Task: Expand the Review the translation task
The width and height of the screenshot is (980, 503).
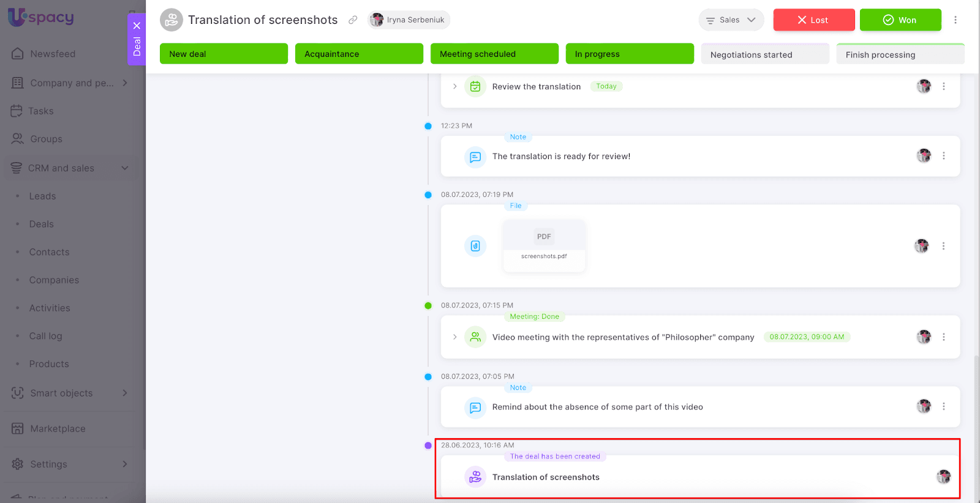Action: (454, 87)
